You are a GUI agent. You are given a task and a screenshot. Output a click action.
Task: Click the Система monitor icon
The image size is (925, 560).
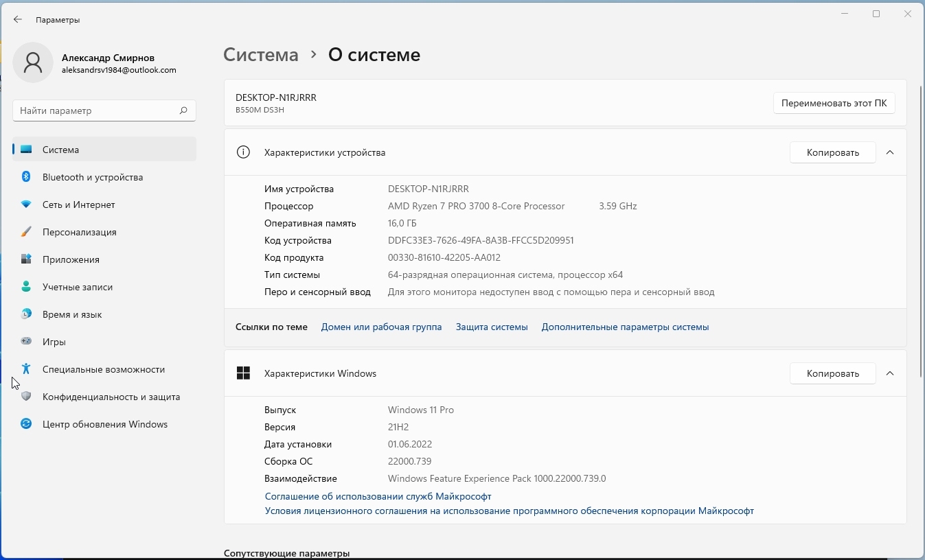(26, 150)
